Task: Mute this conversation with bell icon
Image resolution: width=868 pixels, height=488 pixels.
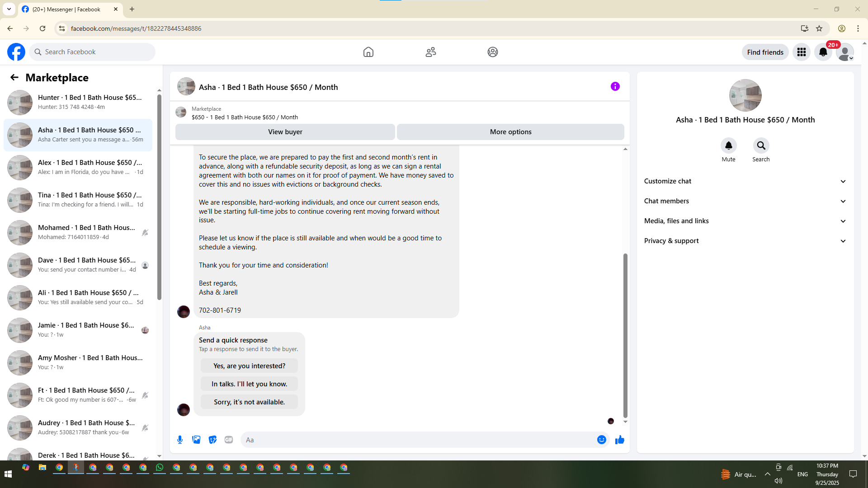Action: point(728,145)
